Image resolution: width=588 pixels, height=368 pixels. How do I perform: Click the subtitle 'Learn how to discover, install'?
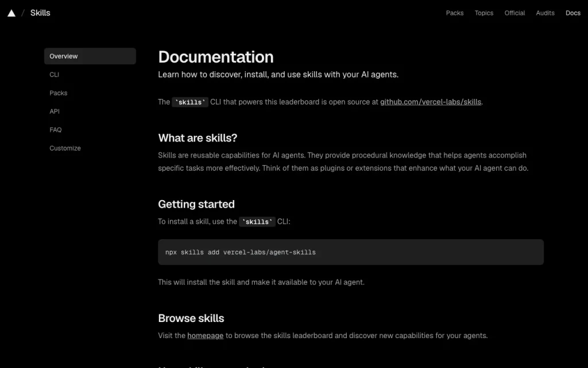[278, 74]
